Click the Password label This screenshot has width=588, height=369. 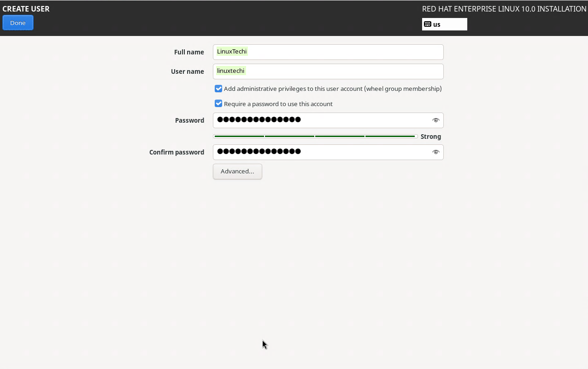pos(189,120)
